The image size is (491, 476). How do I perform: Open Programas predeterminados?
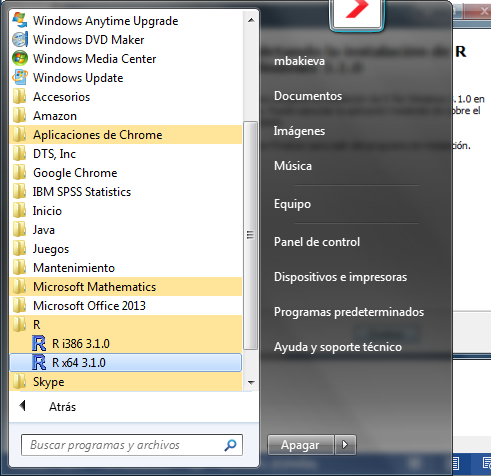point(349,312)
